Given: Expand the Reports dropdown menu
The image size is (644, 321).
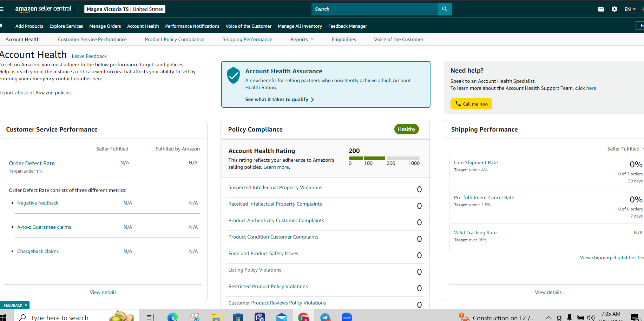Looking at the screenshot, I should pyautogui.click(x=302, y=39).
